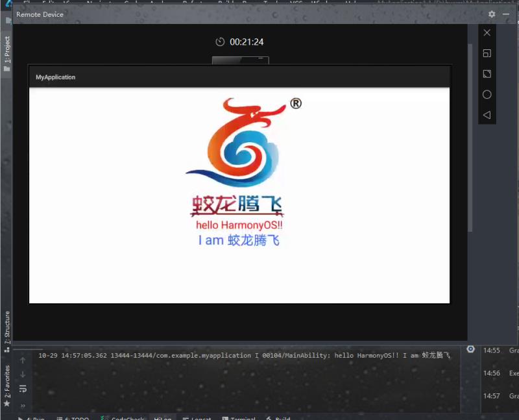Screen dimensions: 519x420
Task: Open Remote Device settings gear
Action: (492, 14)
